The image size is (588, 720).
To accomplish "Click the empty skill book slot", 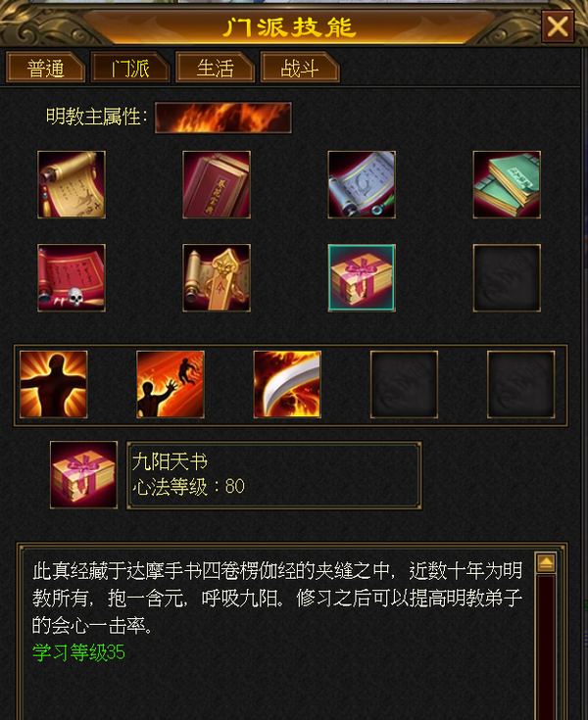I will tap(507, 278).
